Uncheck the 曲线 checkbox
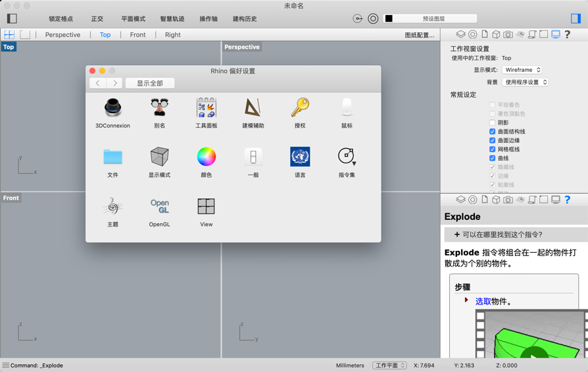 (x=493, y=158)
